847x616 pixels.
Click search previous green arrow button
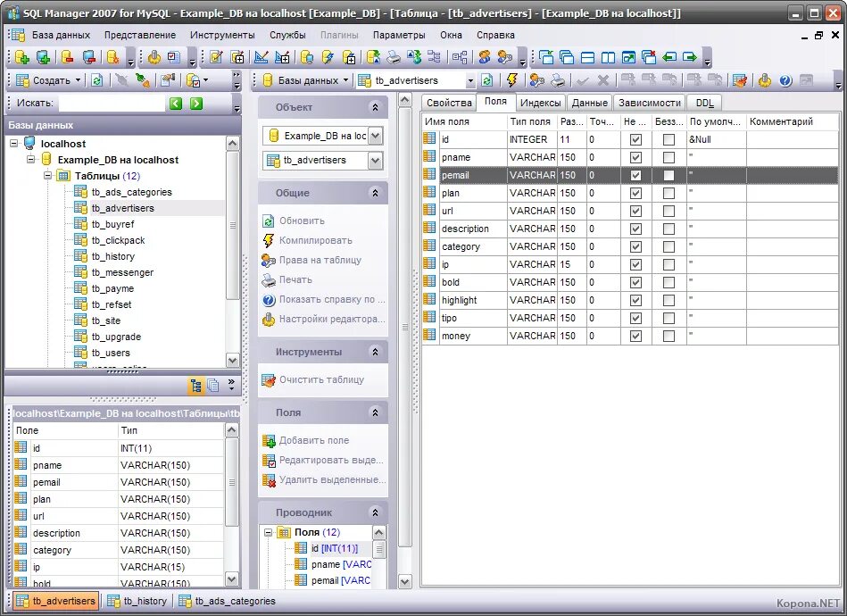pos(176,104)
